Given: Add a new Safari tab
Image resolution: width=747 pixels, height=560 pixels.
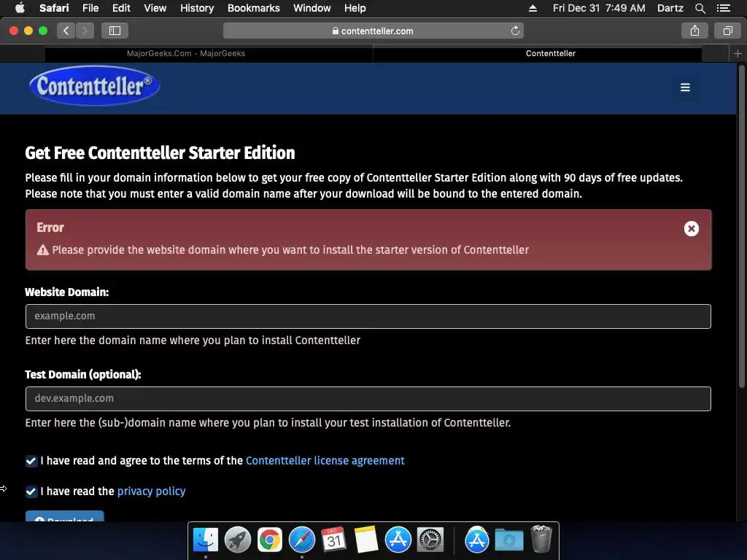Looking at the screenshot, I should (738, 54).
